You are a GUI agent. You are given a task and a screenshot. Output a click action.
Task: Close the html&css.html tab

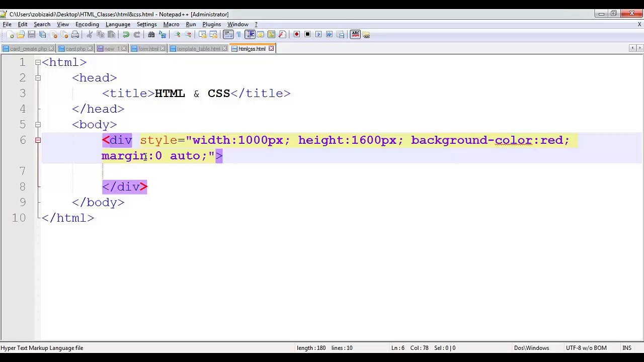click(271, 49)
